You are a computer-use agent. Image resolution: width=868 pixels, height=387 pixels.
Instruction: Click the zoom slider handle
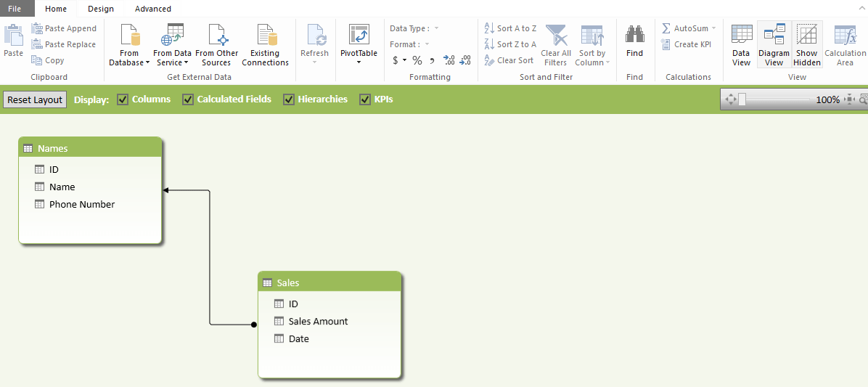742,99
